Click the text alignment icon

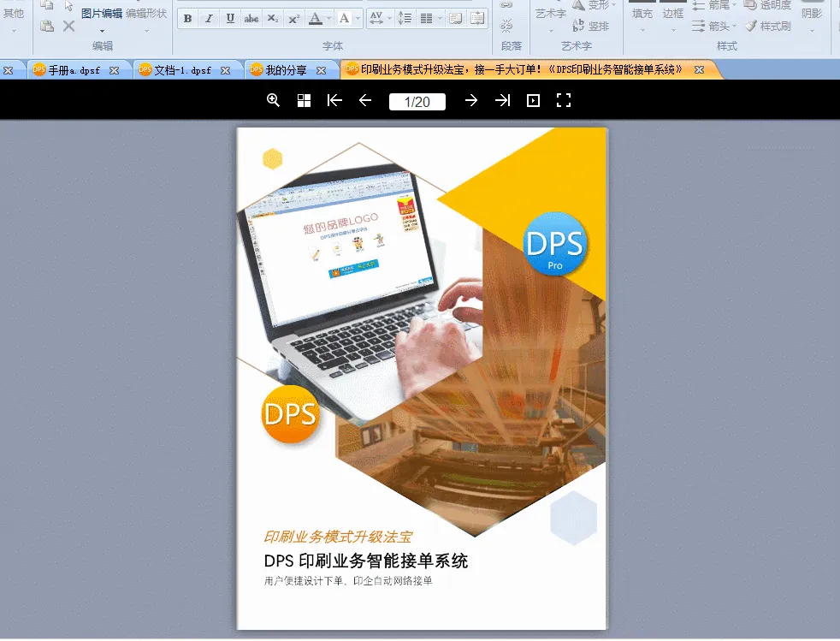pyautogui.click(x=427, y=19)
